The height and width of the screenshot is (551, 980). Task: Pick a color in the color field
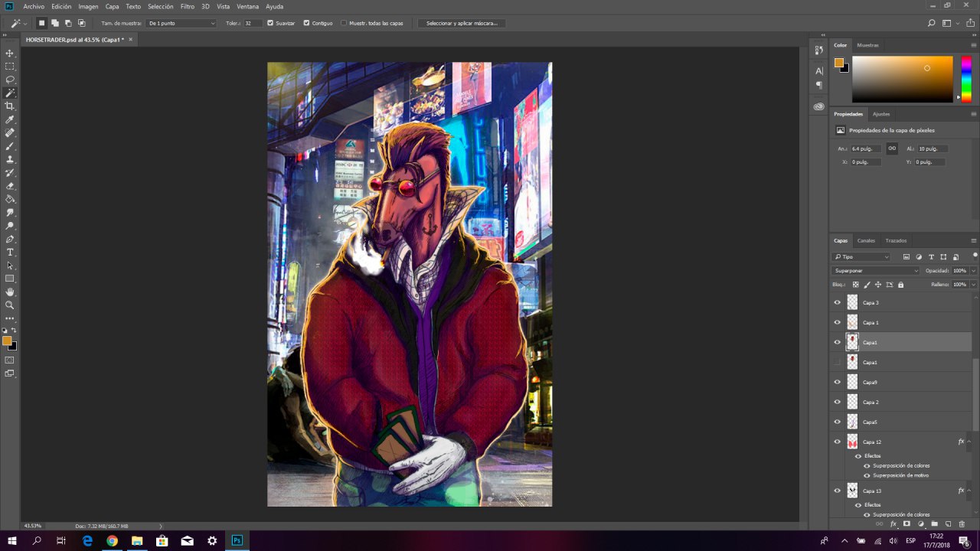tap(903, 79)
